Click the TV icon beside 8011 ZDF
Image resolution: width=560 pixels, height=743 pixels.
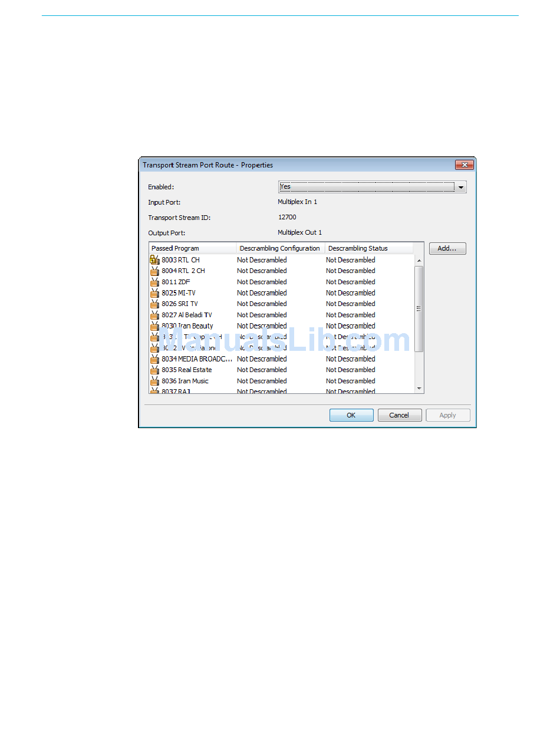[154, 282]
